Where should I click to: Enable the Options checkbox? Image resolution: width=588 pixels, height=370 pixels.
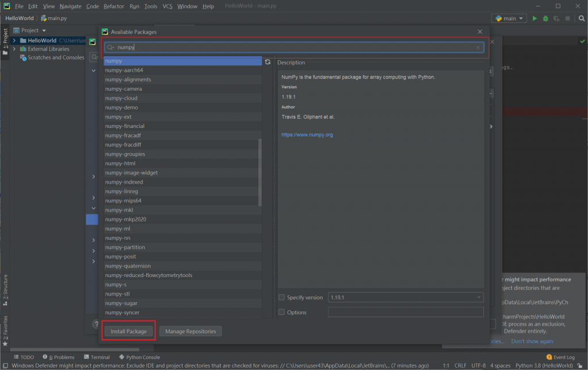[281, 312]
